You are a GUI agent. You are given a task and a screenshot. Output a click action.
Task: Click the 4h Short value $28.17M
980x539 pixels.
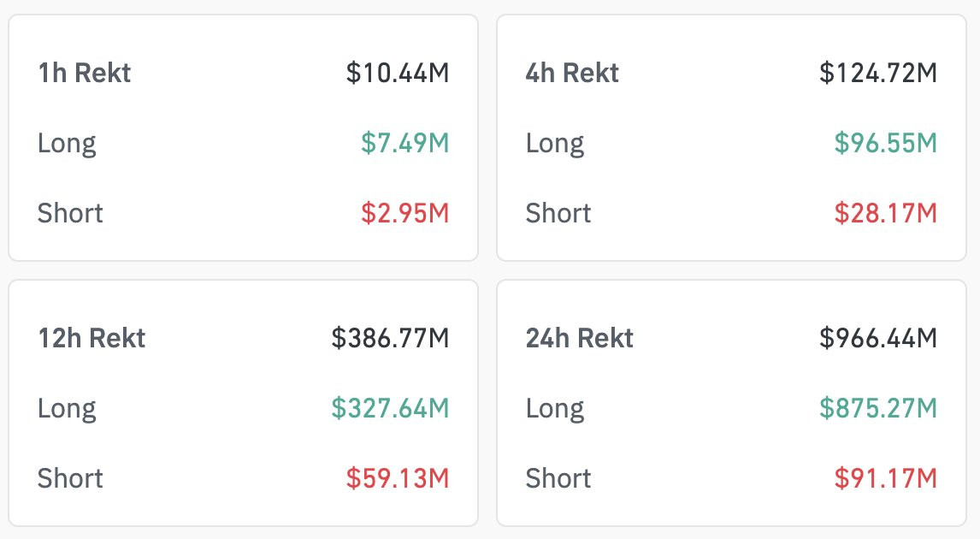point(886,212)
